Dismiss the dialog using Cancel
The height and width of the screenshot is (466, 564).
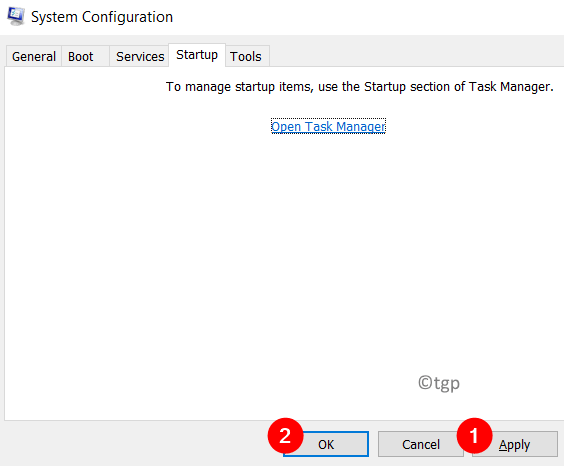(x=420, y=444)
